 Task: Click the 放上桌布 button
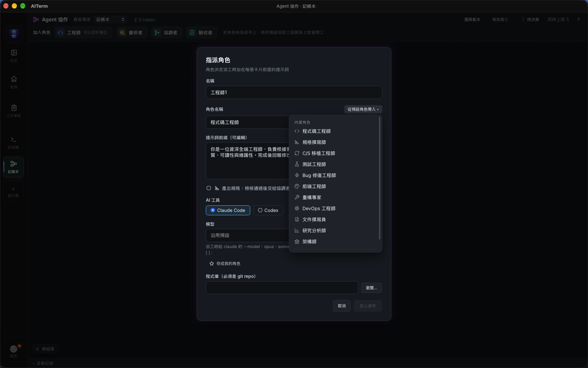click(x=367, y=306)
